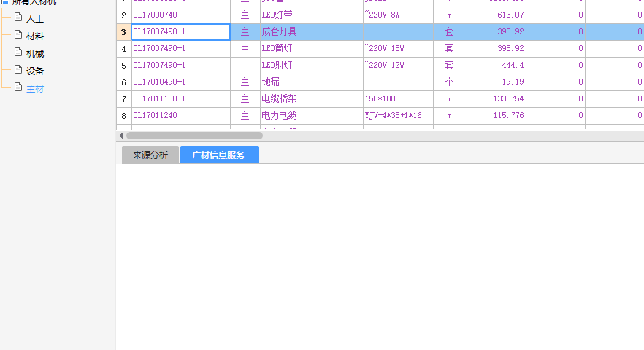Select row header number 2
Image resolution: width=644 pixels, height=350 pixels.
[x=123, y=15]
